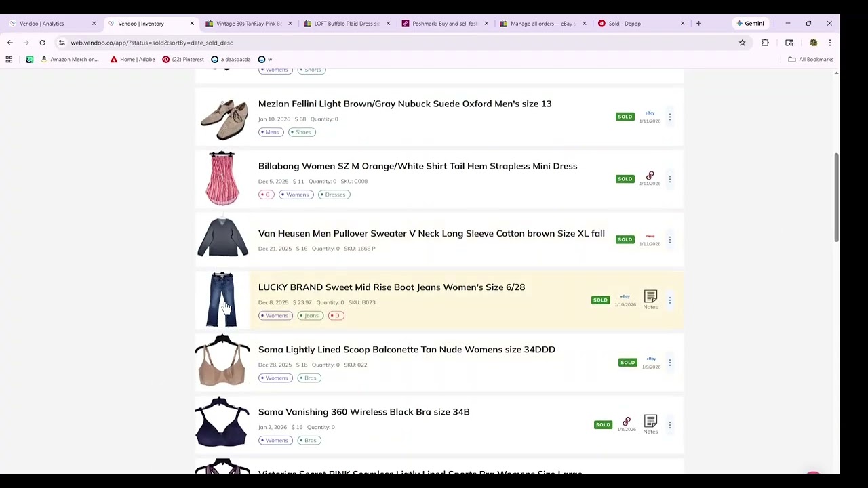Click the marketplace icon on Billabong Mini Dress row
Screen dimensions: 868x488
click(650, 176)
